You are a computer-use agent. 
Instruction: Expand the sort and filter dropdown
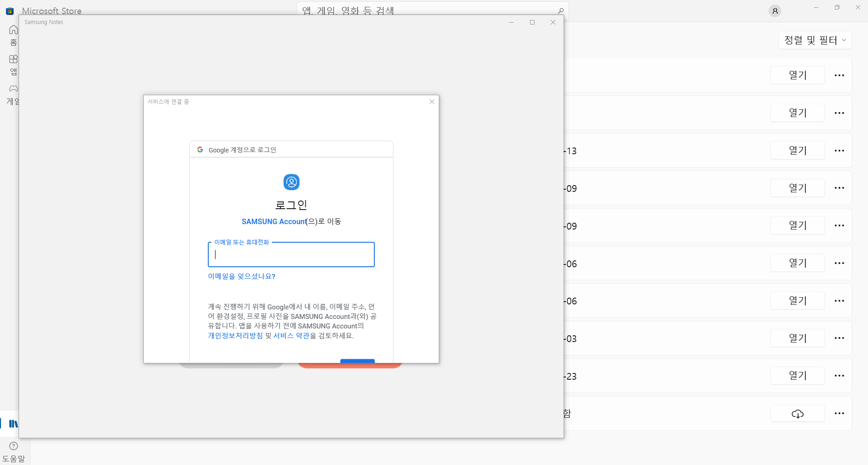[x=815, y=40]
